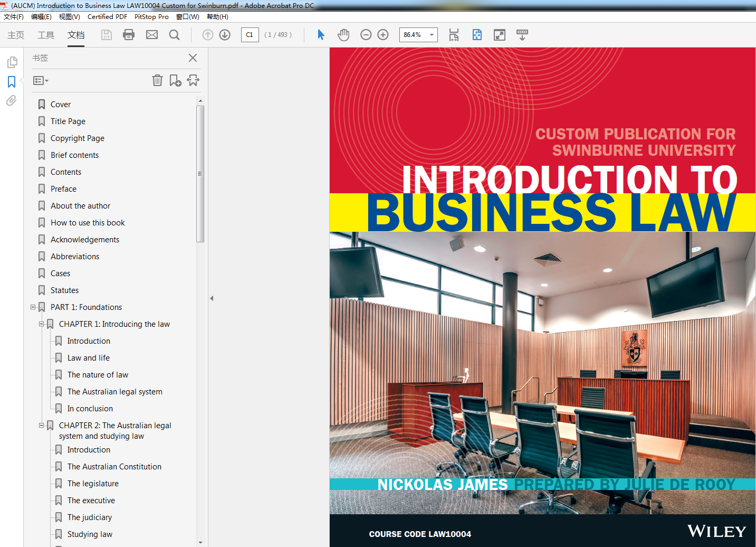Go to The Australian Constitution bookmark
The height and width of the screenshot is (547, 756).
(114, 467)
